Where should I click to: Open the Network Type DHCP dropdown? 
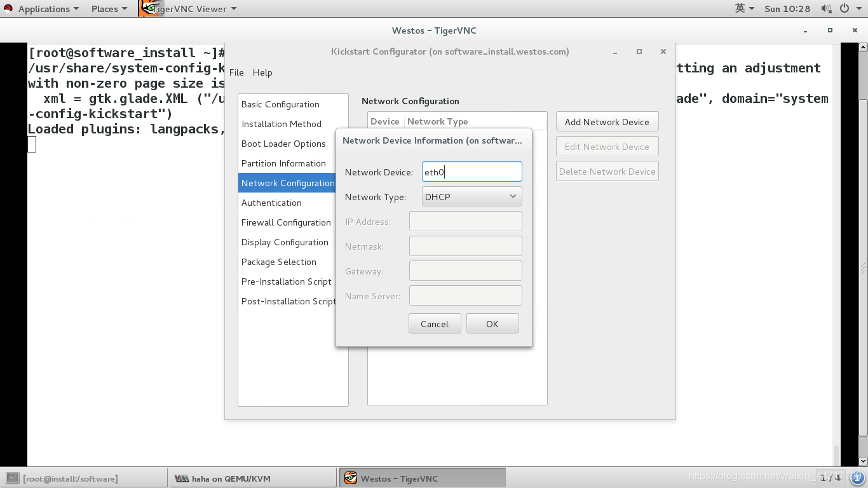point(472,197)
